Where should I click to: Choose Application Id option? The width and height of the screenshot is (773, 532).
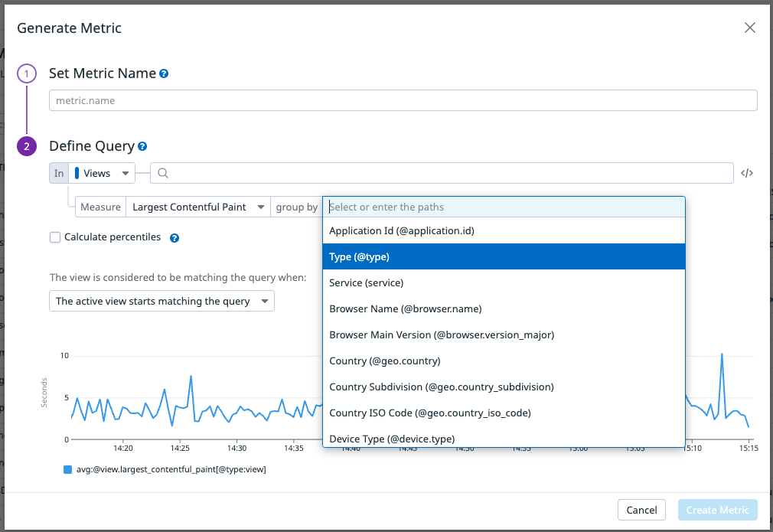[503, 230]
